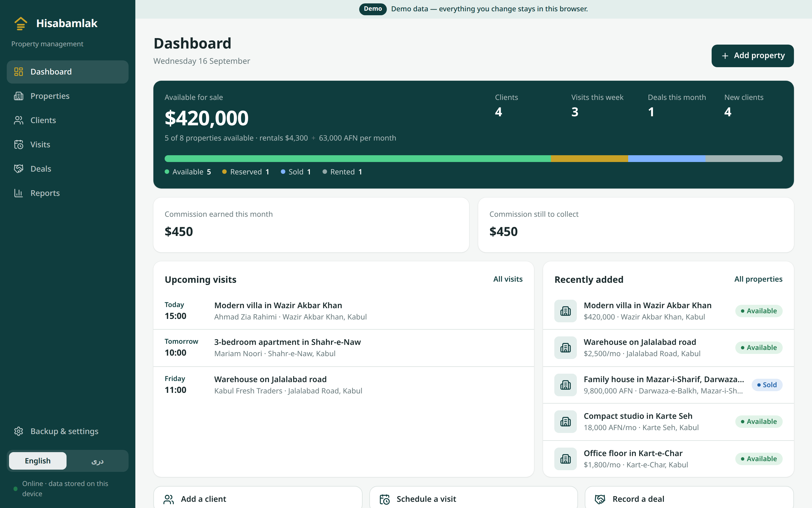Open recently added Modern villa in Wazir Akbar Khan

[x=668, y=311]
